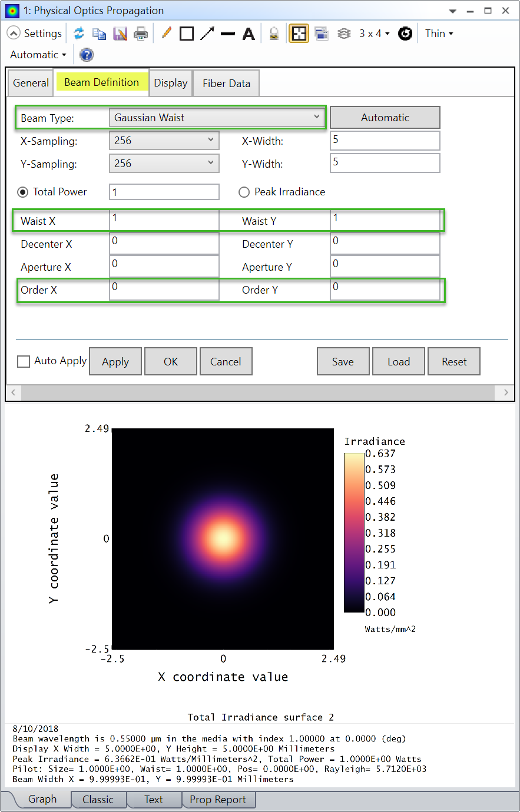
Task: Select the pencil annotation tool
Action: (x=167, y=34)
